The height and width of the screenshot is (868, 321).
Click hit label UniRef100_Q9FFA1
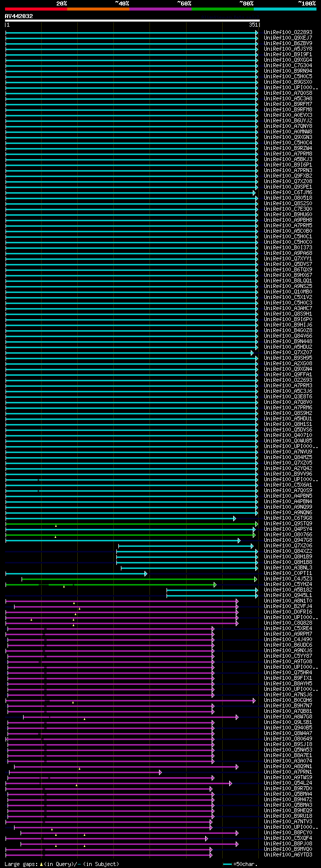[x=288, y=375]
